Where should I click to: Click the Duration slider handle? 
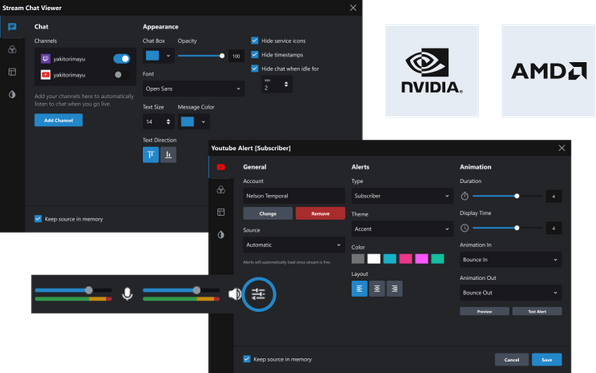[517, 196]
